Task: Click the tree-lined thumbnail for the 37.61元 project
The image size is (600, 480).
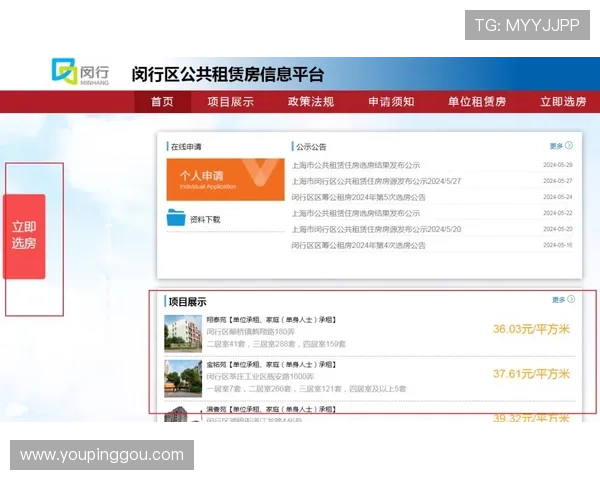Action: 183,378
